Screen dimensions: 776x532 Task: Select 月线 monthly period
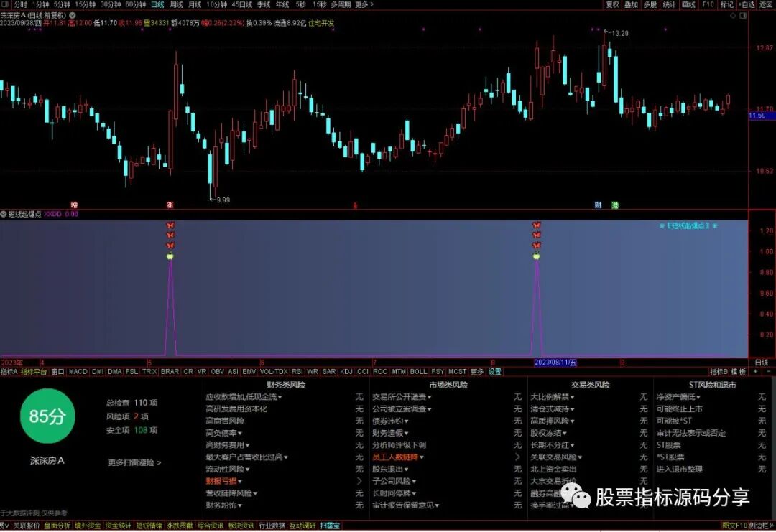pos(195,4)
